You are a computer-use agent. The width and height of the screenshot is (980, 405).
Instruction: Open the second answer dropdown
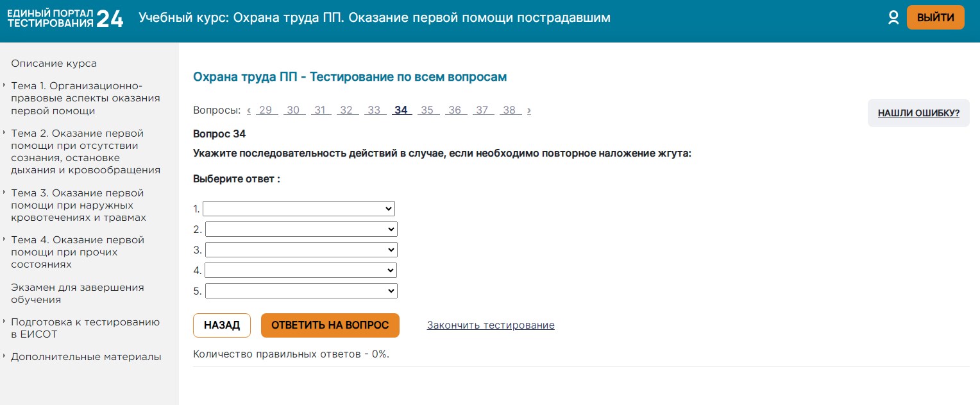[301, 229]
